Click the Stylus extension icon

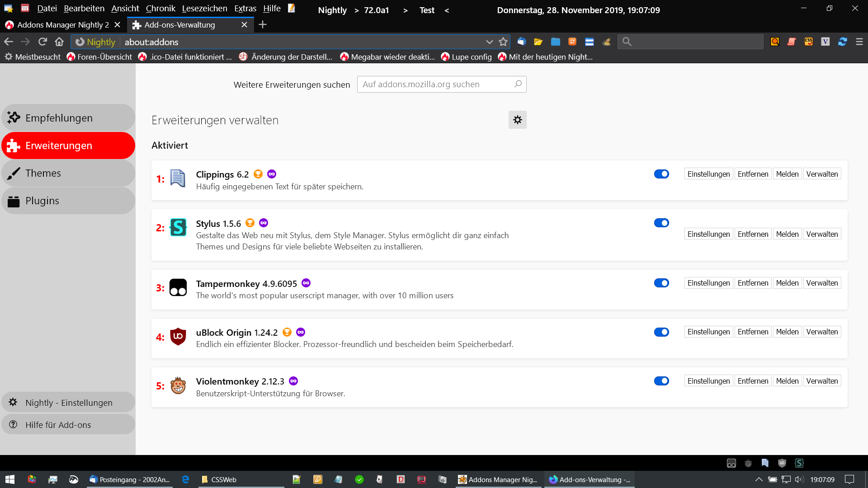(178, 227)
